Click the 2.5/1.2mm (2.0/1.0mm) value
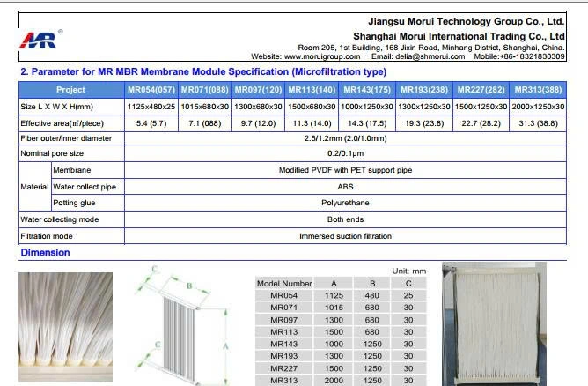Viewport: 588px width, 386px height. [x=345, y=138]
